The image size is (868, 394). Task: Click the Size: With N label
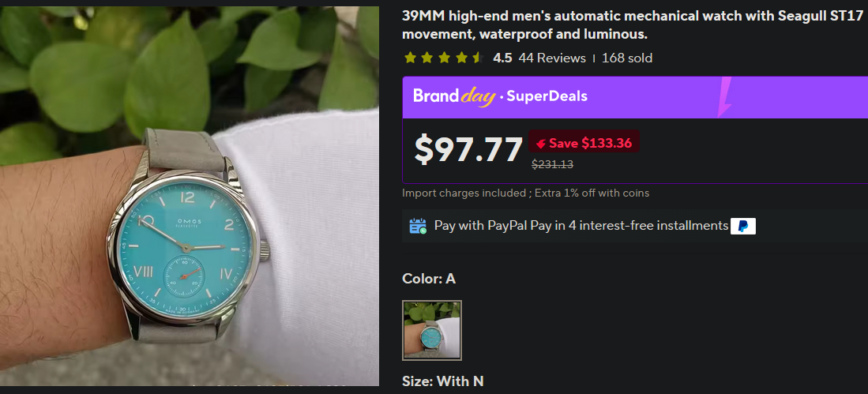pos(443,381)
